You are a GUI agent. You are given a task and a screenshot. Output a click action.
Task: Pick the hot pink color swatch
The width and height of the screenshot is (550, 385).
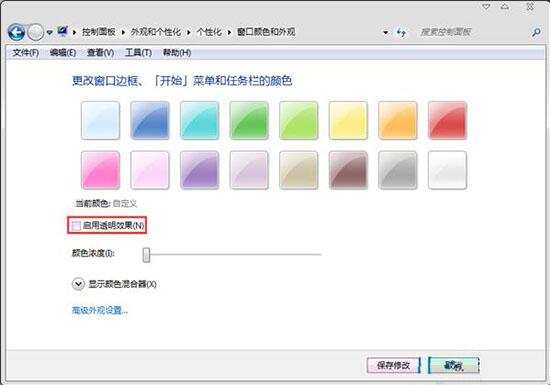[x=100, y=170]
